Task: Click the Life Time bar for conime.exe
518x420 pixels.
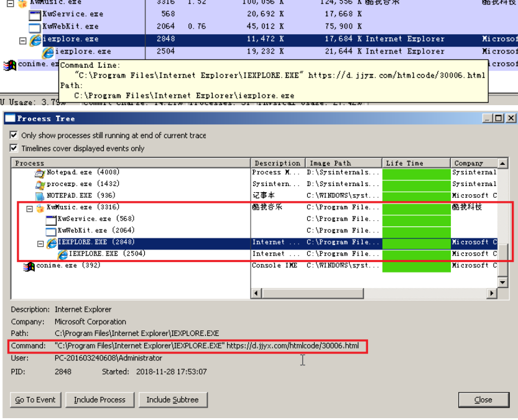Action: pyautogui.click(x=416, y=266)
